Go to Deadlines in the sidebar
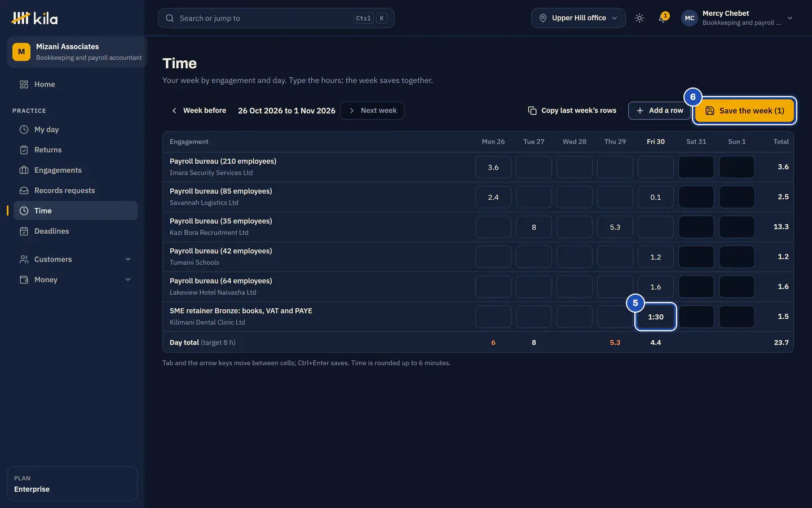The width and height of the screenshot is (812, 508). pyautogui.click(x=76, y=231)
